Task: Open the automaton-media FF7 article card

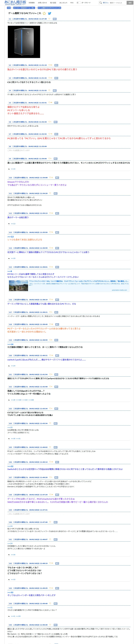Action: pyautogui.click(x=69, y=286)
